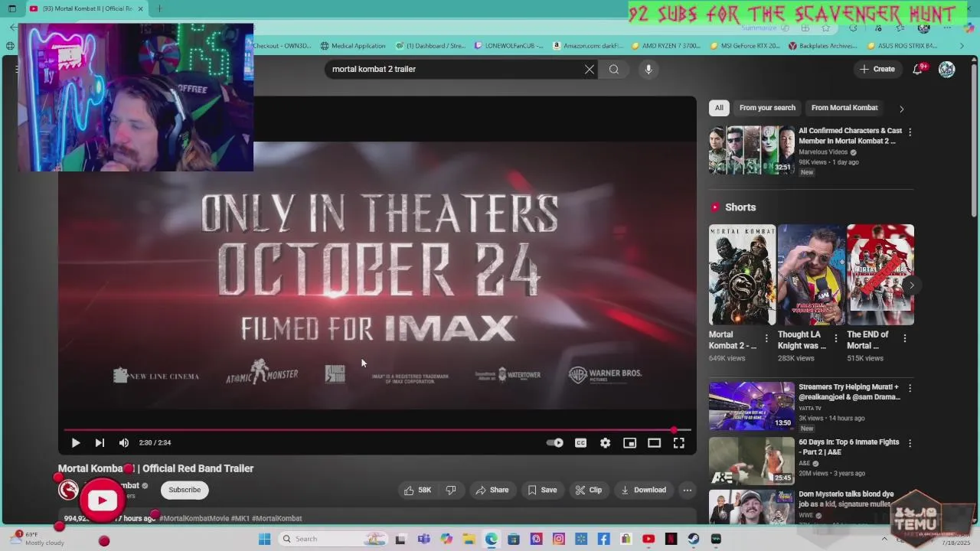
Task: Open options for 60 Days In video
Action: click(910, 443)
